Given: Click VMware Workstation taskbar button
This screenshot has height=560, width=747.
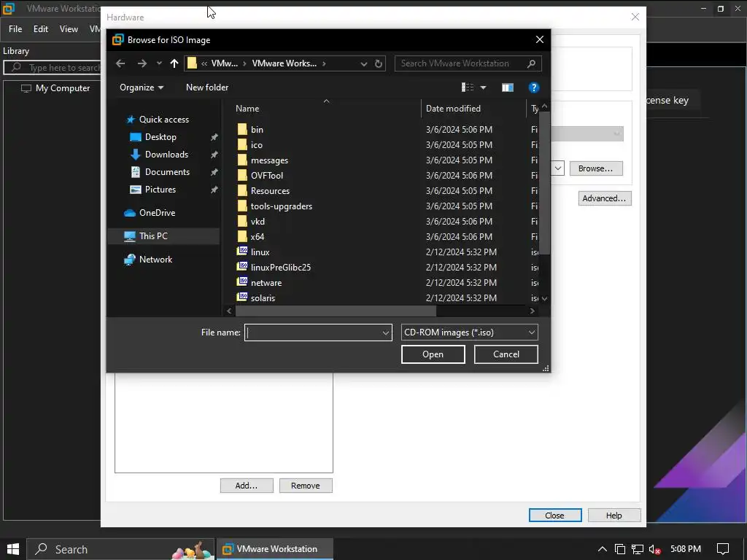Looking at the screenshot, I should pyautogui.click(x=275, y=549).
